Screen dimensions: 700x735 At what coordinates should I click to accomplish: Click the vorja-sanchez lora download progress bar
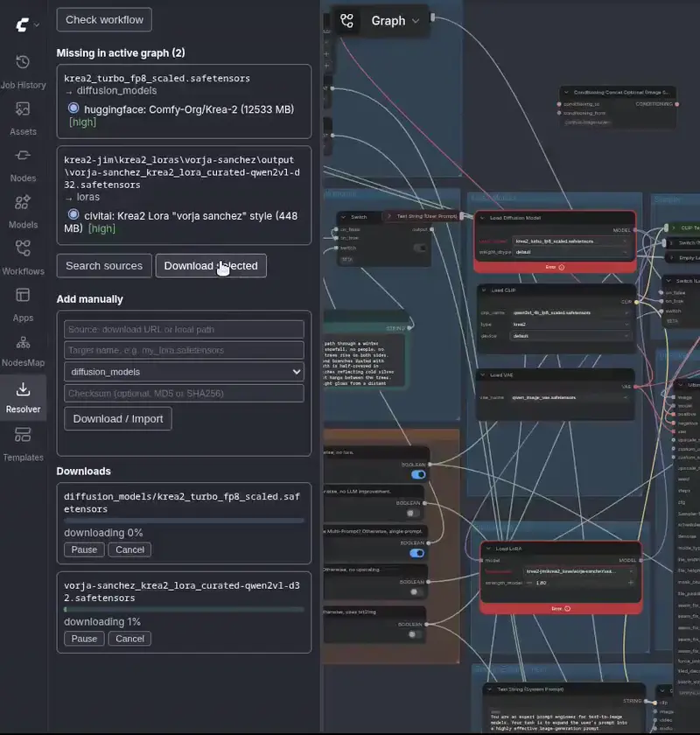184,609
